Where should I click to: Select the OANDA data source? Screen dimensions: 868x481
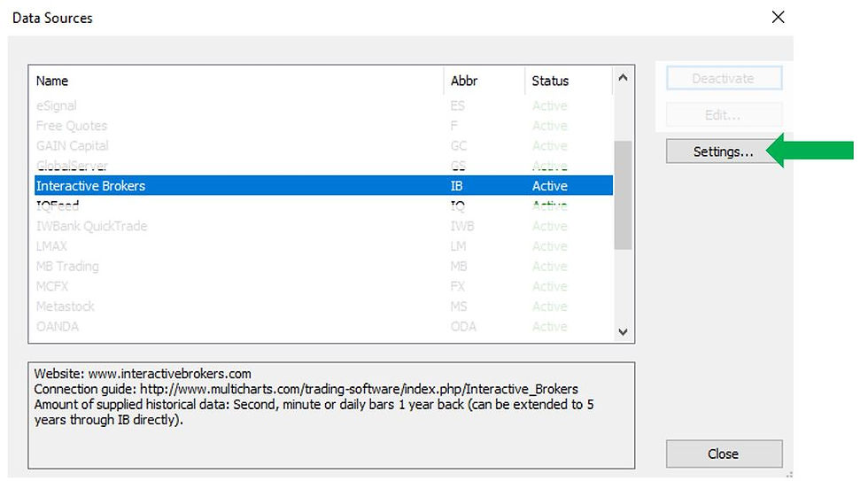point(323,326)
